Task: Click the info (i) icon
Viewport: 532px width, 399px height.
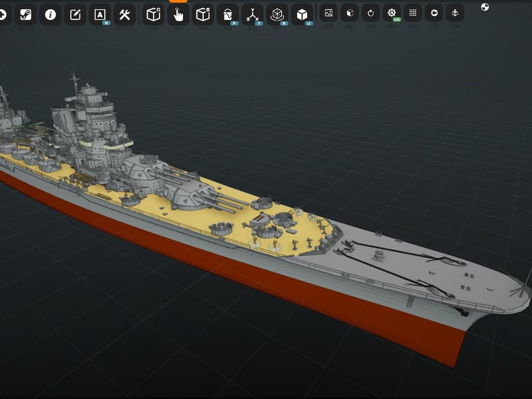Action: click(x=50, y=14)
